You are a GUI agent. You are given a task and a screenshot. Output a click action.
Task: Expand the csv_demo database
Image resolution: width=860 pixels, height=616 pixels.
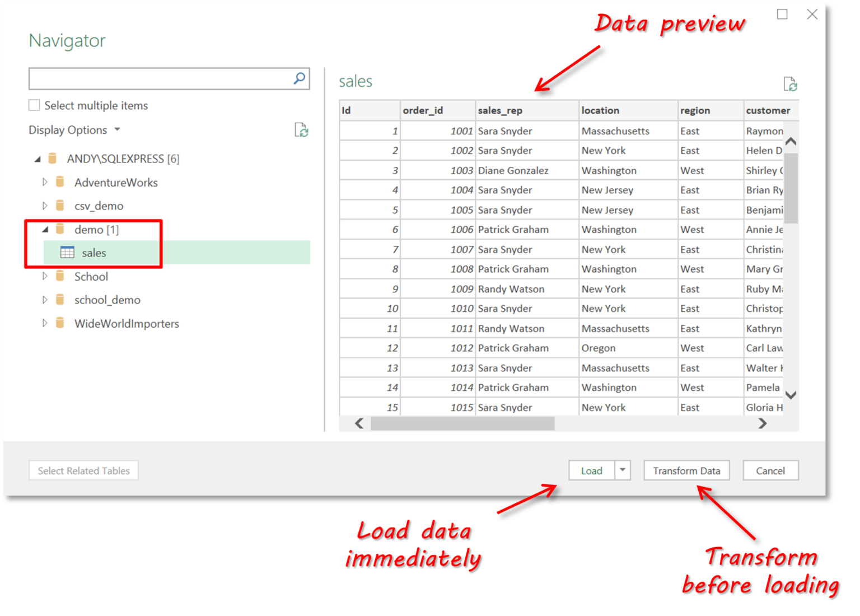45,206
